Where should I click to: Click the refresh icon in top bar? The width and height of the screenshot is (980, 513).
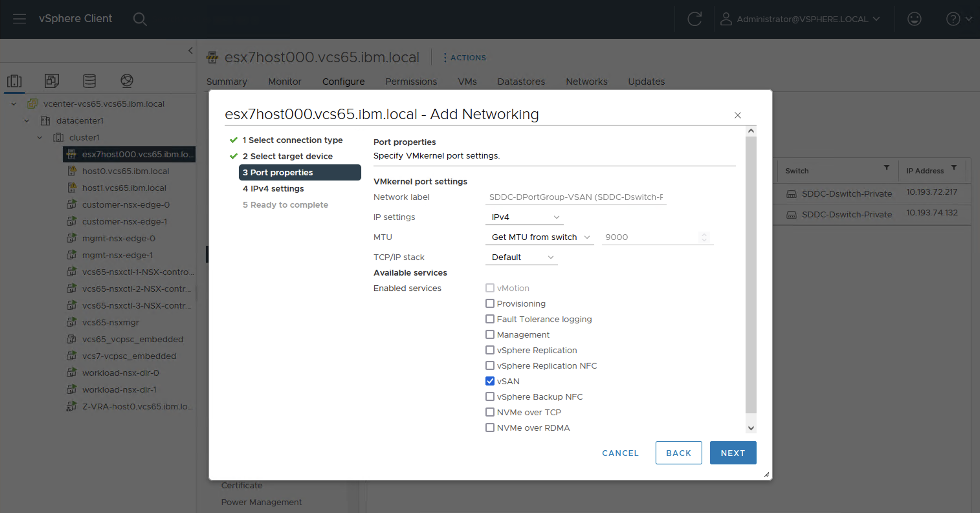694,19
